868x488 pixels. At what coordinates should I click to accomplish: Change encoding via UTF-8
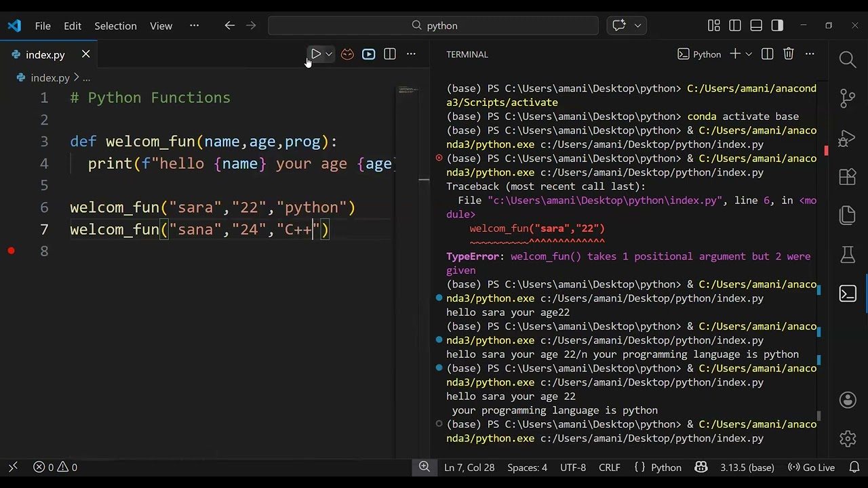coord(573,468)
